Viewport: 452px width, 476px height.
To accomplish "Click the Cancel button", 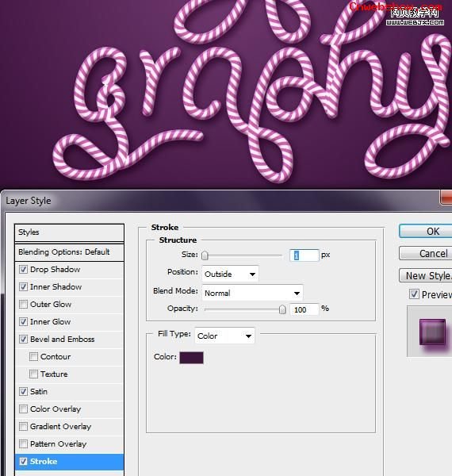I will click(x=426, y=253).
